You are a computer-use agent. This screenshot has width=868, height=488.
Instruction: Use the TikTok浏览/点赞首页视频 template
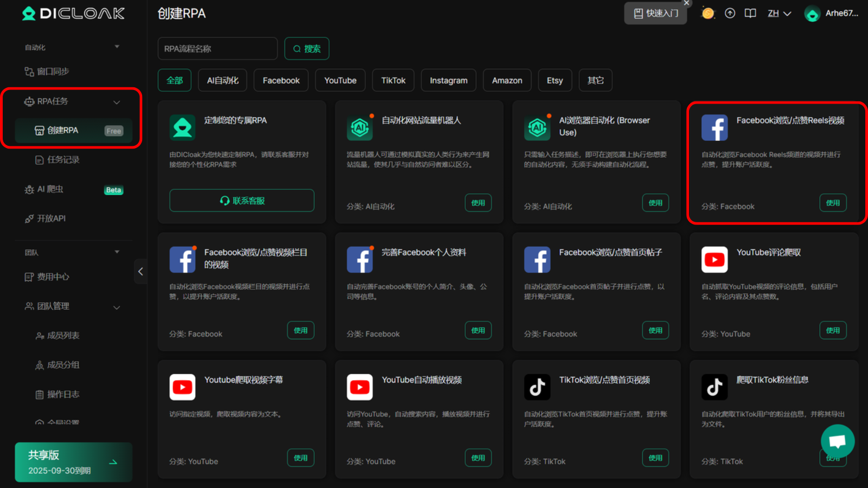click(x=655, y=458)
